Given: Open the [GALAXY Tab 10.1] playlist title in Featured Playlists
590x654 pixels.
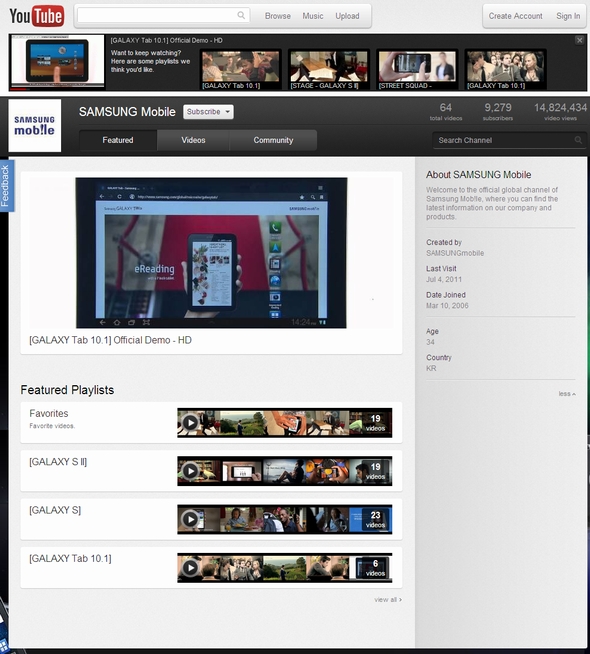Looking at the screenshot, I should (x=70, y=558).
